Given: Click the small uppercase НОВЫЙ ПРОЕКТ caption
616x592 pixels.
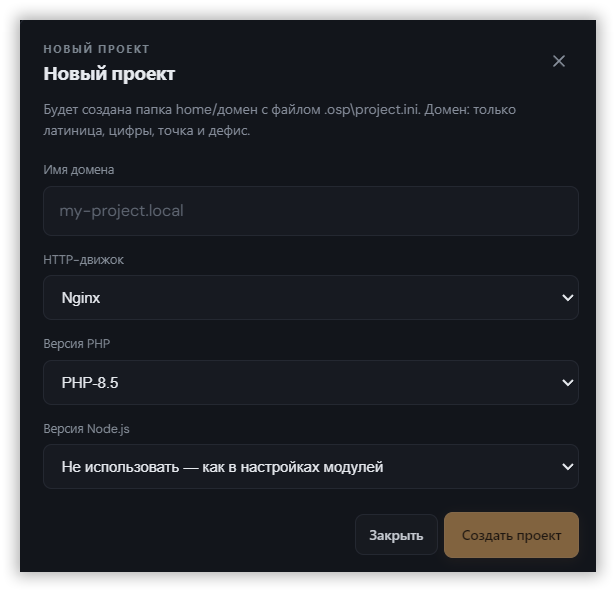Looking at the screenshot, I should click(x=96, y=49).
